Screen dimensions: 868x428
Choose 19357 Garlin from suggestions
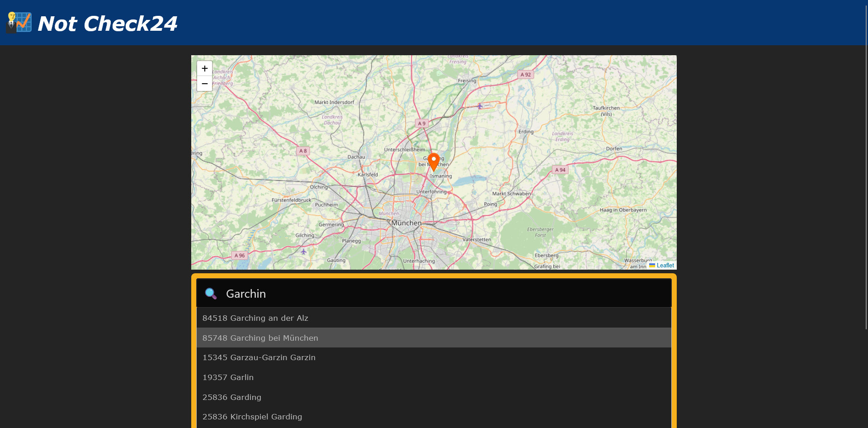(x=434, y=377)
